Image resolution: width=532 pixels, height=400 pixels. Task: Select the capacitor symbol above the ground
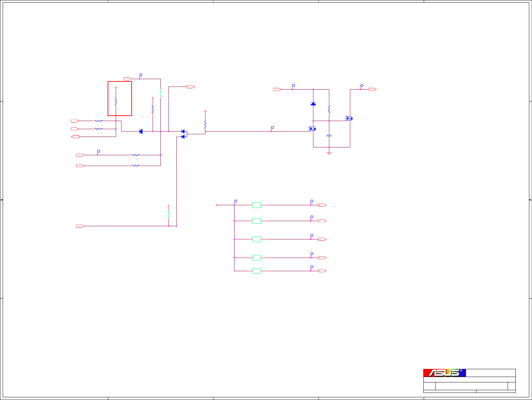click(x=329, y=136)
